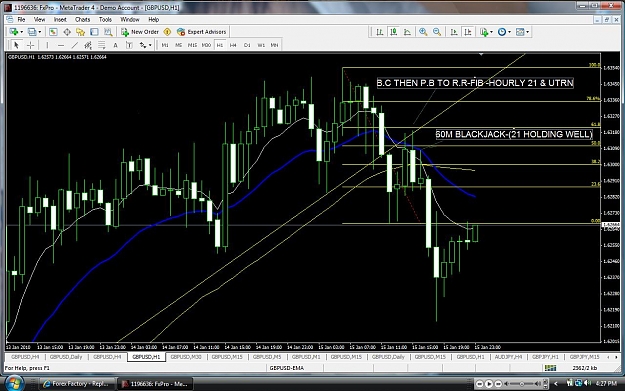Select the '60M BLACKJACK' chart text label

coord(514,134)
